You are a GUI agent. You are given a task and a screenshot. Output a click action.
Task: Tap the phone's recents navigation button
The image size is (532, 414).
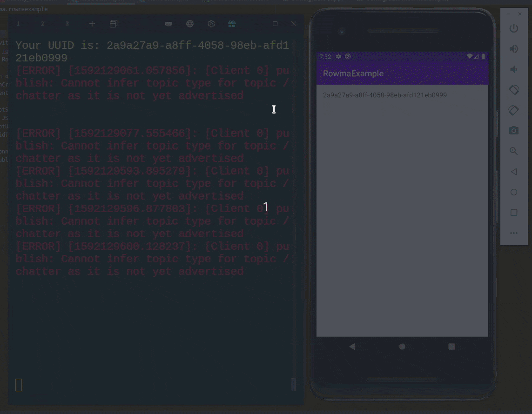451,347
